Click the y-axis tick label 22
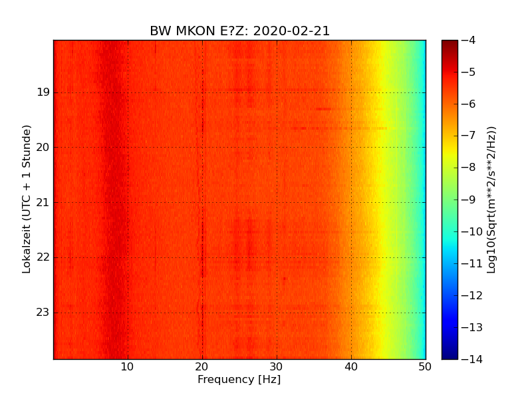The width and height of the screenshot is (532, 399). tap(43, 257)
